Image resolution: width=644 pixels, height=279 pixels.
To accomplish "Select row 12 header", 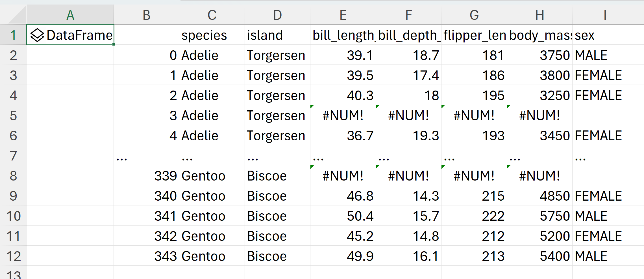I will (13, 256).
